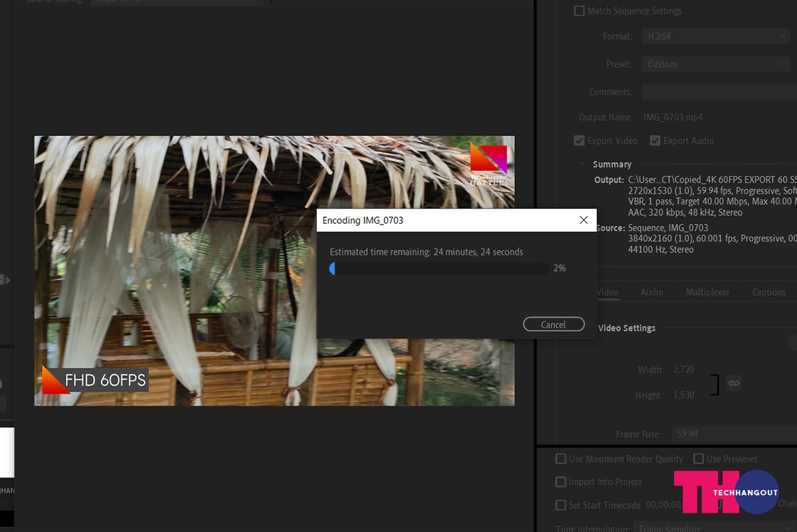This screenshot has width=797, height=532.
Task: Open the Captions tab
Action: tap(768, 292)
